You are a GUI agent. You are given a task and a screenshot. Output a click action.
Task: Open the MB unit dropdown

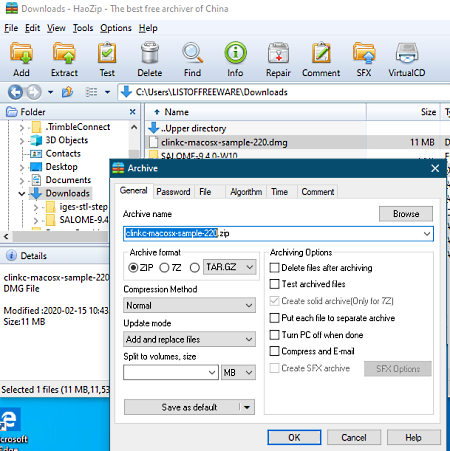click(238, 372)
